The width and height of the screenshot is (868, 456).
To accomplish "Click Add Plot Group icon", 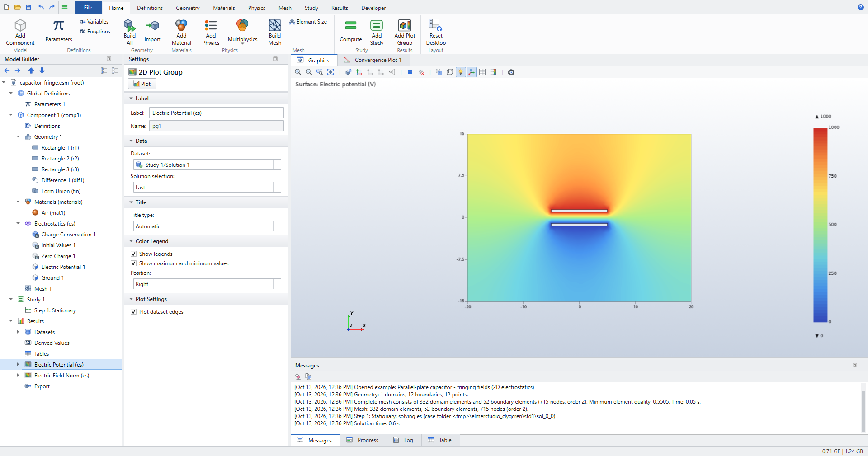I will (x=405, y=32).
